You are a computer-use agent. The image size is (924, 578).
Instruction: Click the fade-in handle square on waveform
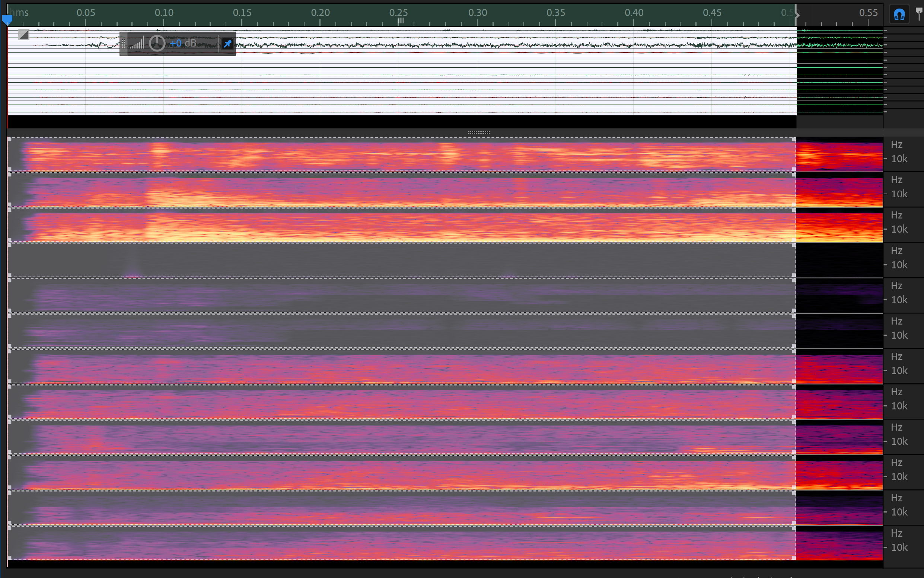click(24, 35)
